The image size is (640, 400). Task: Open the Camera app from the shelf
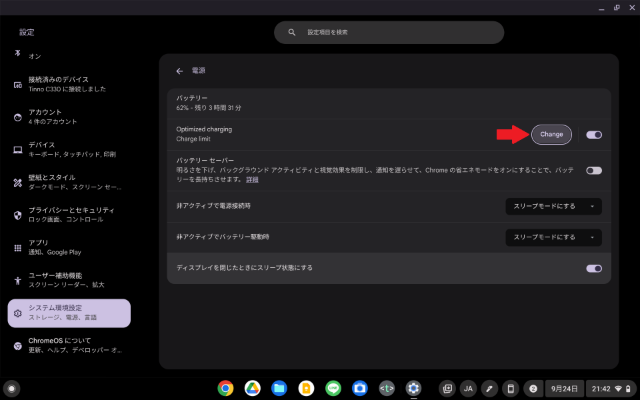click(x=360, y=387)
